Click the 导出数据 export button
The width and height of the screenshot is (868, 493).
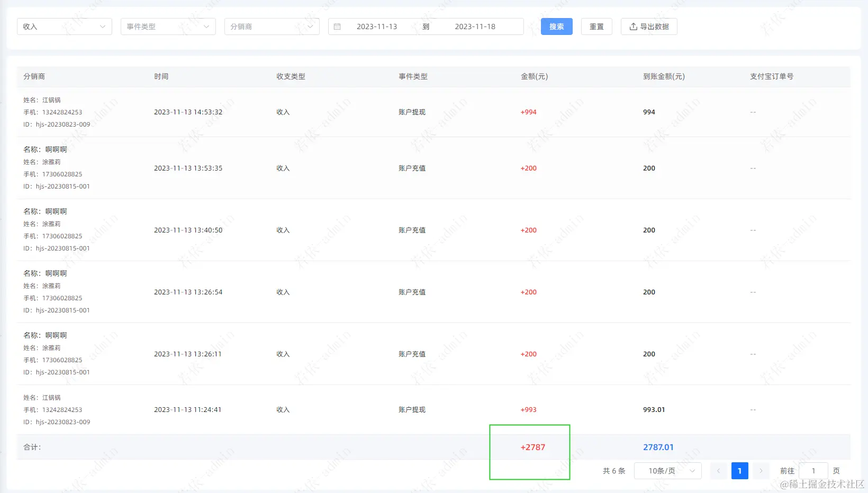coord(649,26)
